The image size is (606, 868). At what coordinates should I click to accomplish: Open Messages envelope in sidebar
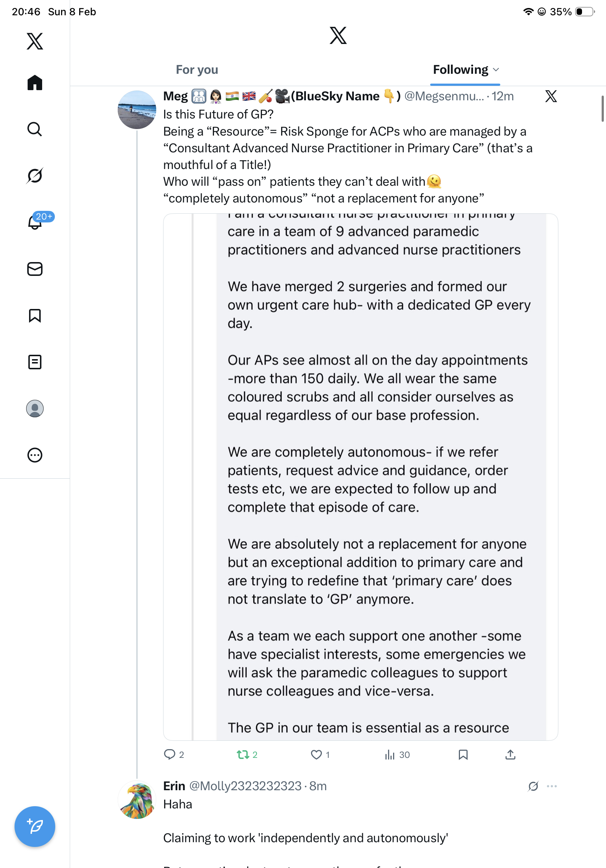coord(35,269)
